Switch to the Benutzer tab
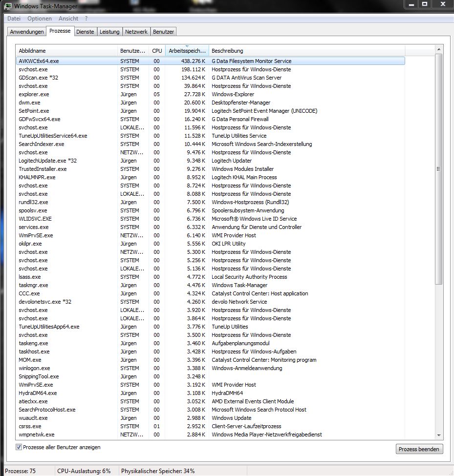The height and width of the screenshot is (476, 454). pyautogui.click(x=163, y=32)
